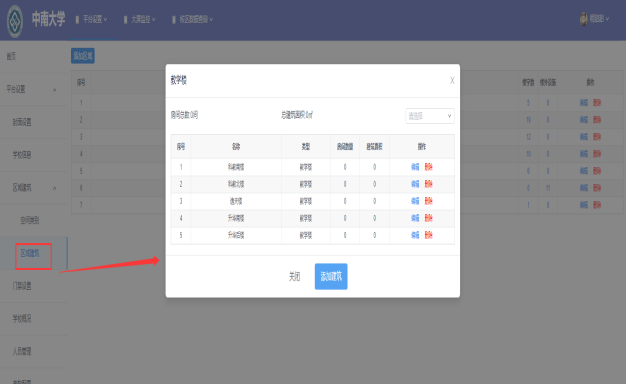Click 删除 in background table row 1

point(597,103)
